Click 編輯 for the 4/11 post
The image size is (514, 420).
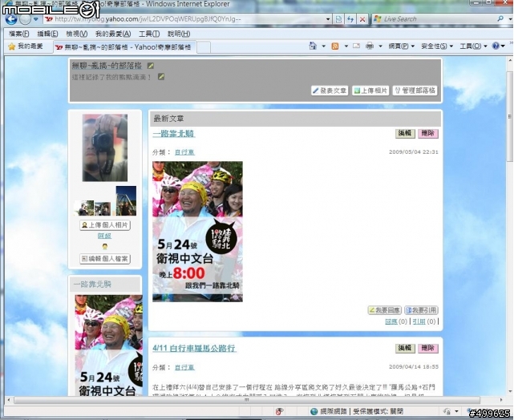click(405, 348)
